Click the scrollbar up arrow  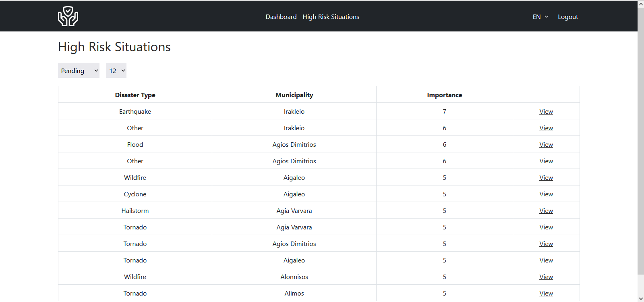pyautogui.click(x=641, y=4)
